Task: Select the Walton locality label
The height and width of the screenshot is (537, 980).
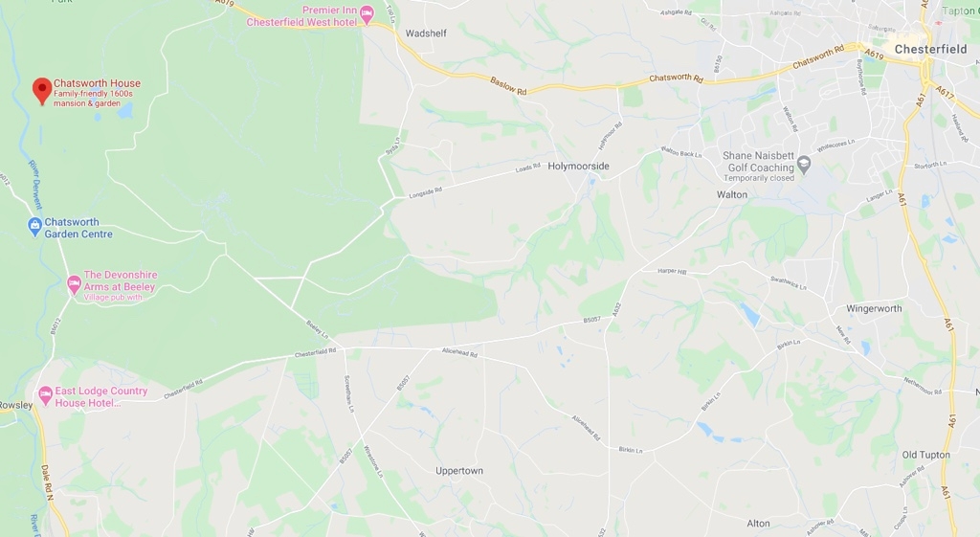Action: coord(732,195)
